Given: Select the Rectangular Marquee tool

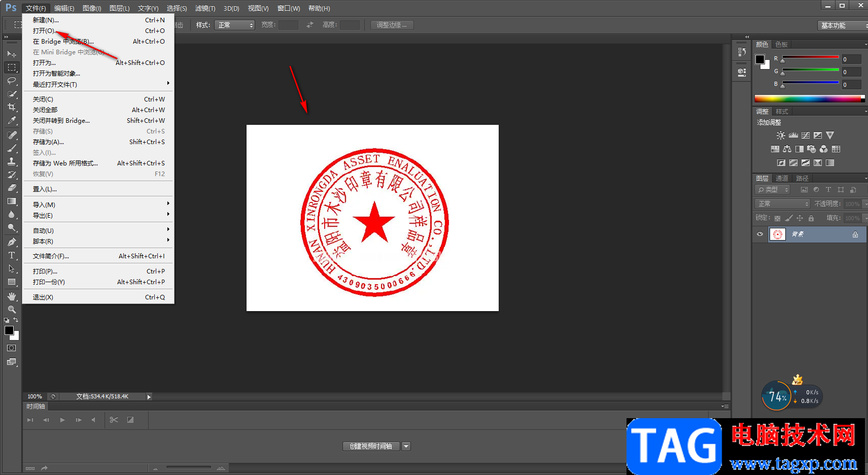Looking at the screenshot, I should pos(12,67).
